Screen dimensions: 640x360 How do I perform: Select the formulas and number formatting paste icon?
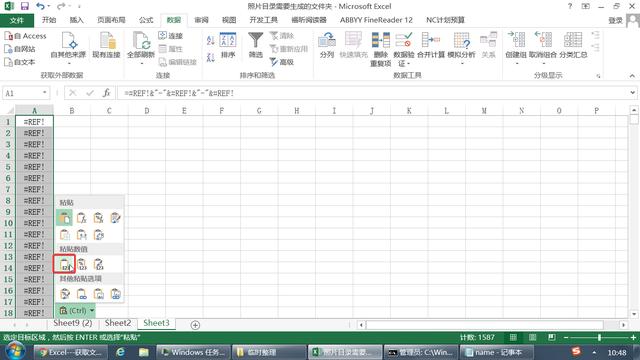(99, 218)
